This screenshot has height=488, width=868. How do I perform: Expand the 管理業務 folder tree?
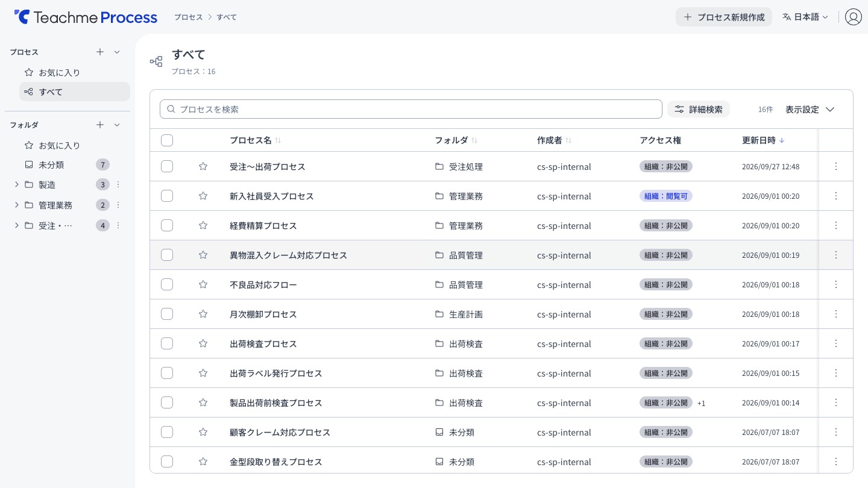click(16, 205)
